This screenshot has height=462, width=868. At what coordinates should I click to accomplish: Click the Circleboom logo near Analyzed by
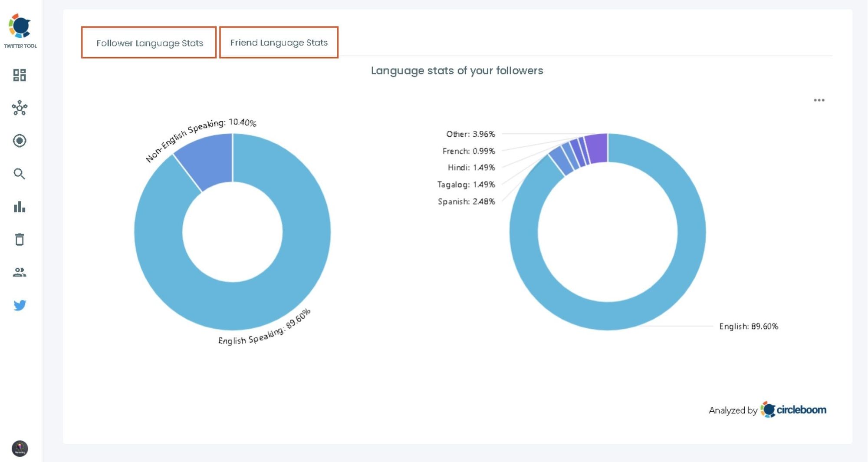771,409
